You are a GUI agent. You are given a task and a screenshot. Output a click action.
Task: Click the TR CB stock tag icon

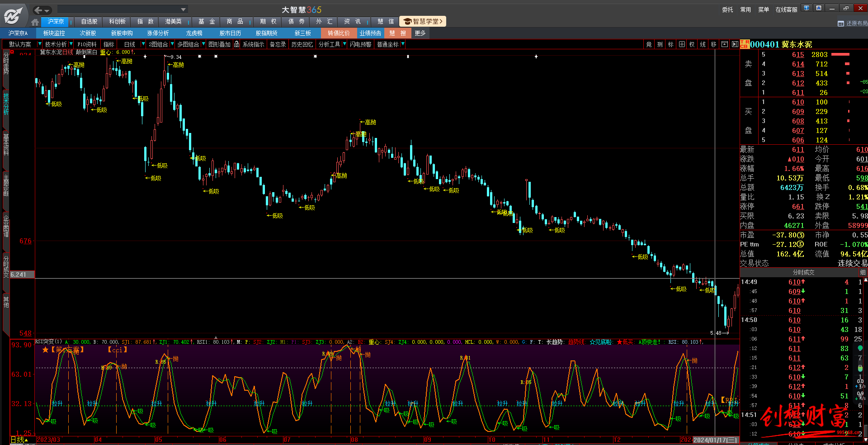tap(745, 44)
